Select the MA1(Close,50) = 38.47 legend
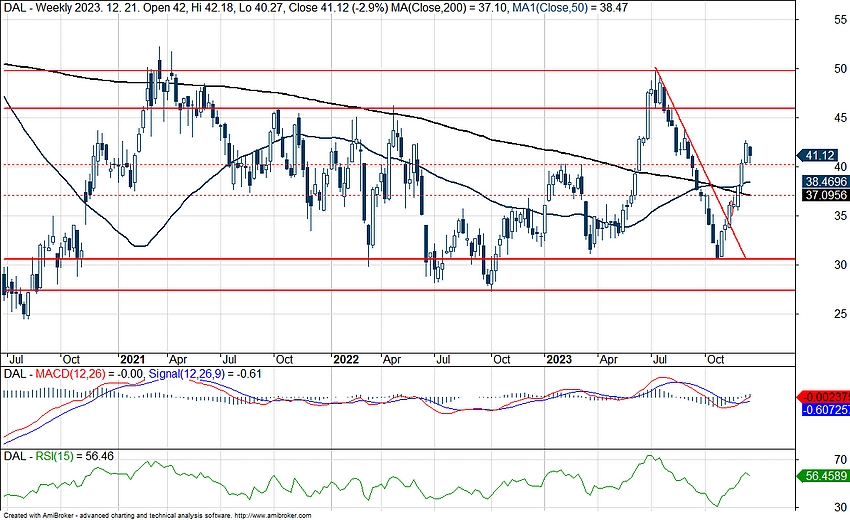Image resolution: width=850 pixels, height=520 pixels. tap(570, 8)
